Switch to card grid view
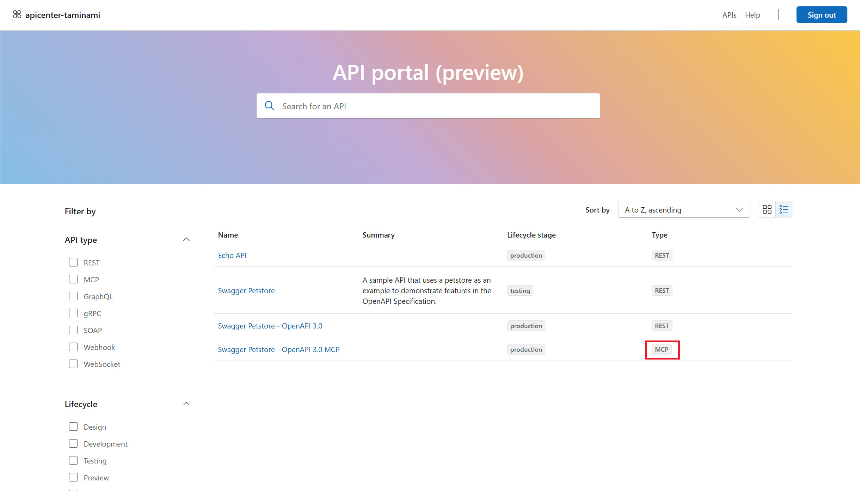 (x=767, y=210)
